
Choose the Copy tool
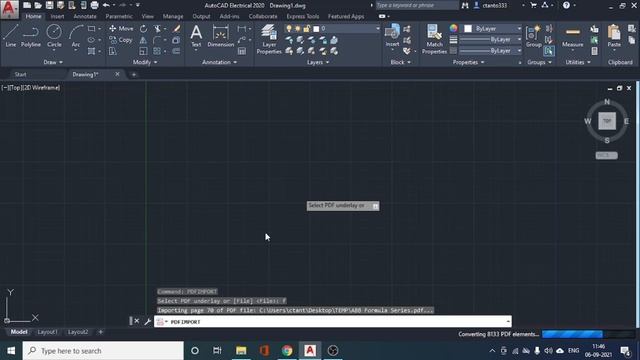[121, 40]
